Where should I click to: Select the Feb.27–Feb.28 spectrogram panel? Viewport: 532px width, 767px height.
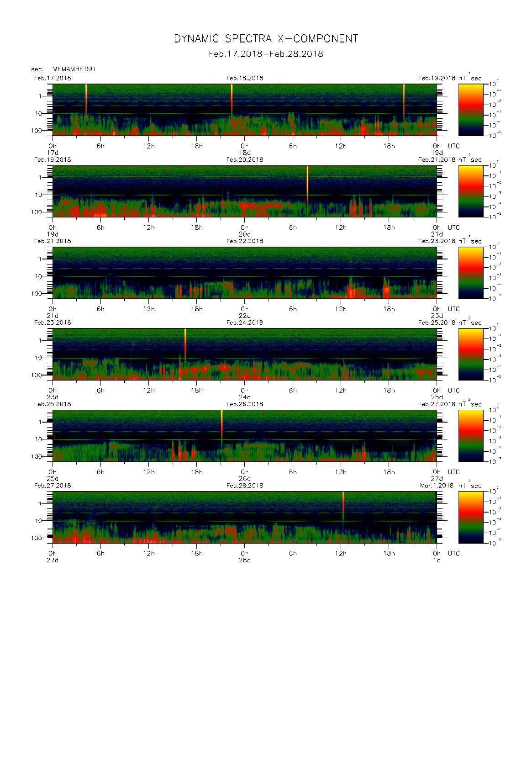pos(245,517)
